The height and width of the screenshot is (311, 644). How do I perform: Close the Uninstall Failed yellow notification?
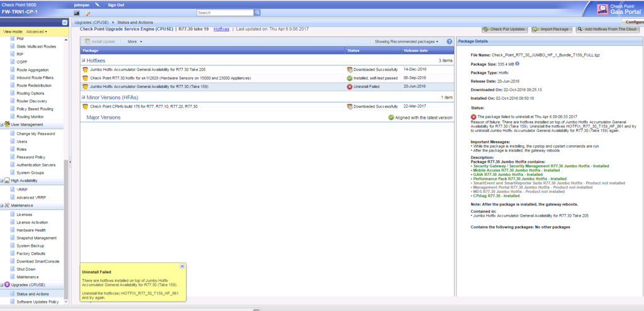click(182, 266)
